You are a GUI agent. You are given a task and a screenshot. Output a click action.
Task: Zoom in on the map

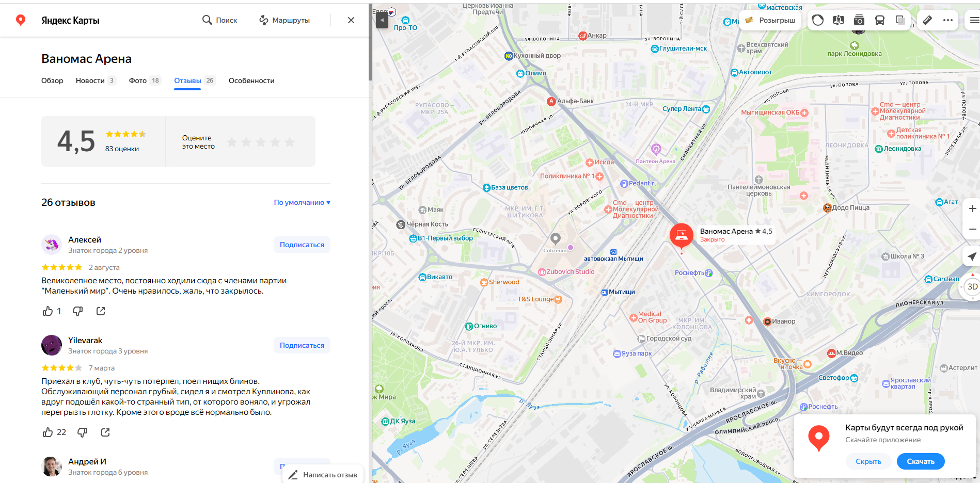(972, 208)
